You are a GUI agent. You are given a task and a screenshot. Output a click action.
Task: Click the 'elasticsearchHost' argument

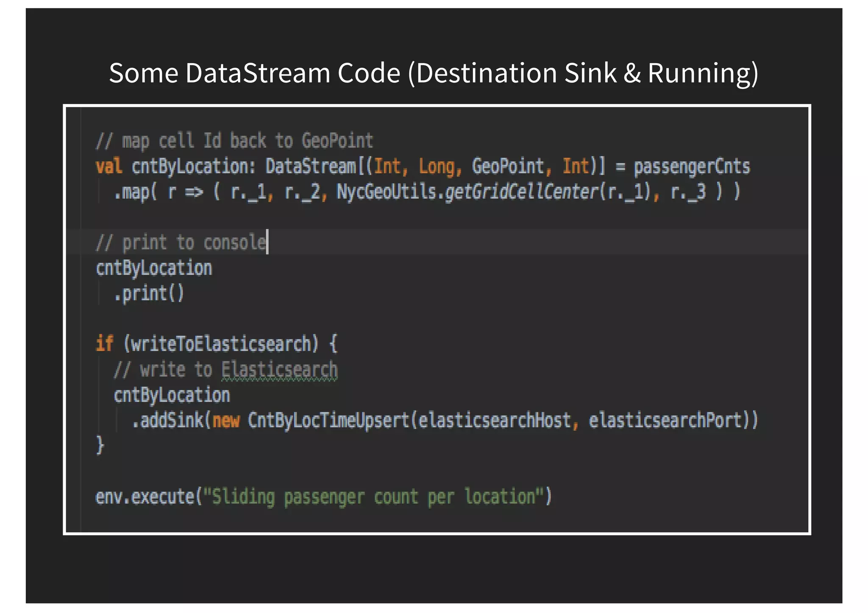click(x=494, y=421)
